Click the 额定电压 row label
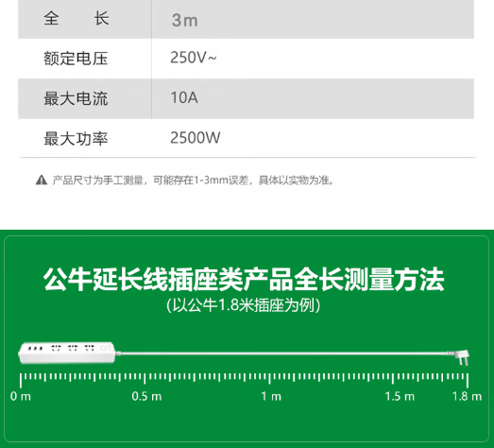Screen dimensions: 494x448 click(76, 59)
